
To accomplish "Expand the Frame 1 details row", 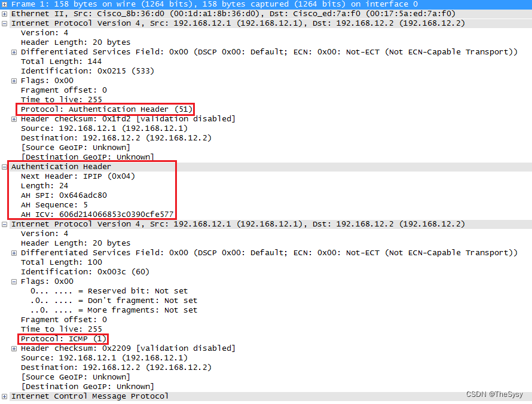I will pos(4,4).
